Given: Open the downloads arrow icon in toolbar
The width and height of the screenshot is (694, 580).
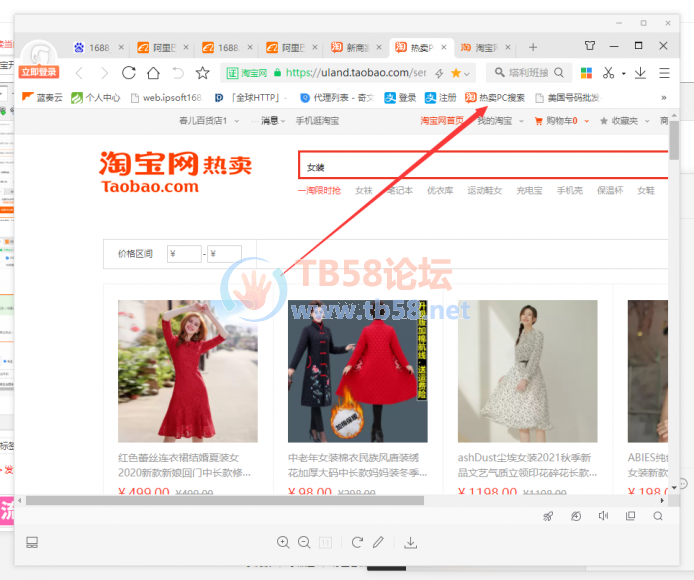Looking at the screenshot, I should click(x=640, y=73).
